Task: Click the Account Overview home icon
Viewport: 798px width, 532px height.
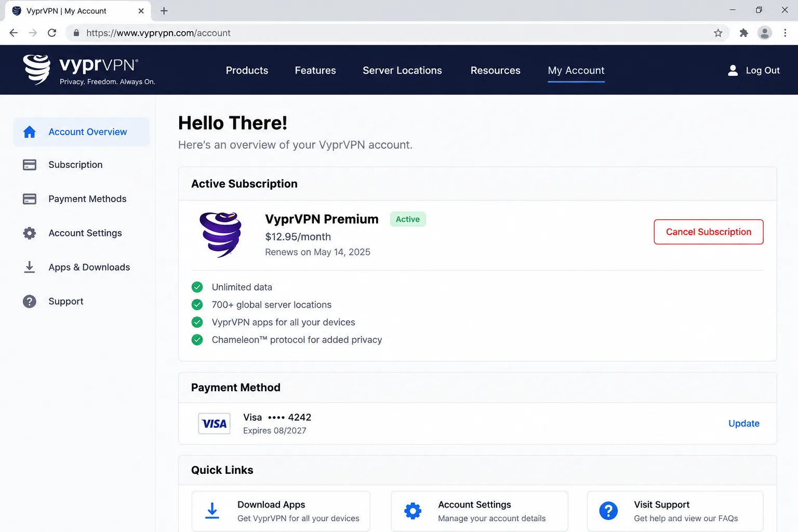Action: point(30,132)
